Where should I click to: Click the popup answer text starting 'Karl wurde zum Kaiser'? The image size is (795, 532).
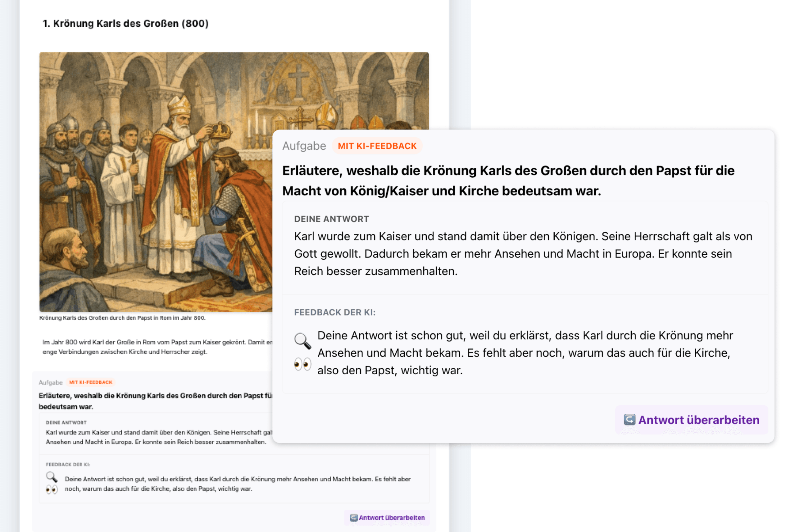523,254
